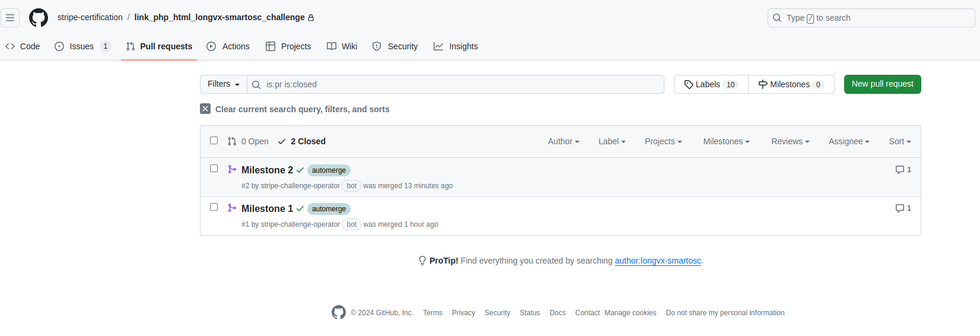
Task: Open the Labels list button
Action: pyautogui.click(x=711, y=84)
